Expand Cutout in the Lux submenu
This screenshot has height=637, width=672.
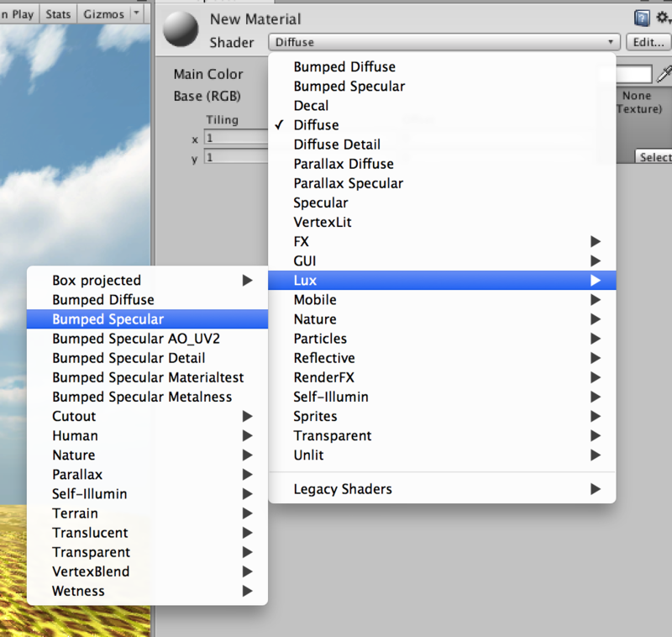[x=147, y=416]
